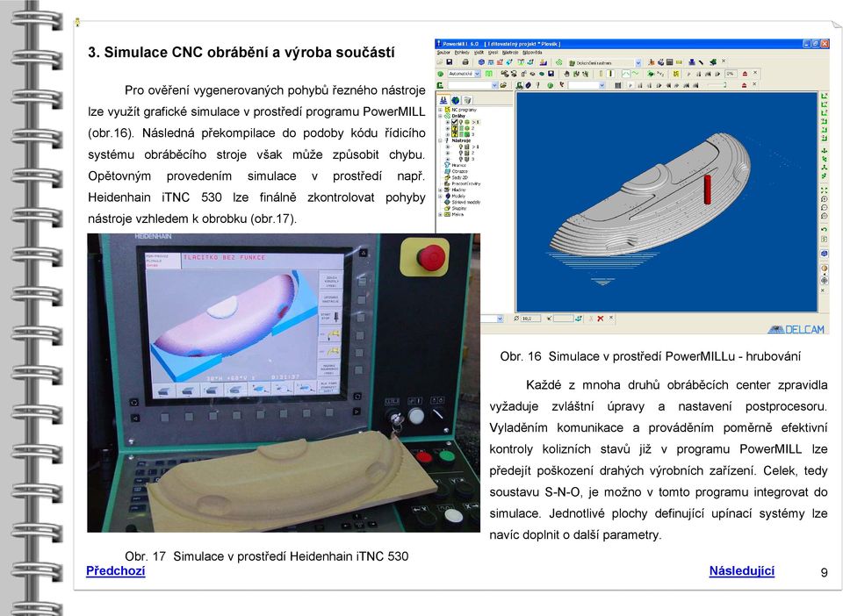The image size is (843, 616).
Task: Open the tool selection combo box in third toolbar
Action: [x=587, y=85]
